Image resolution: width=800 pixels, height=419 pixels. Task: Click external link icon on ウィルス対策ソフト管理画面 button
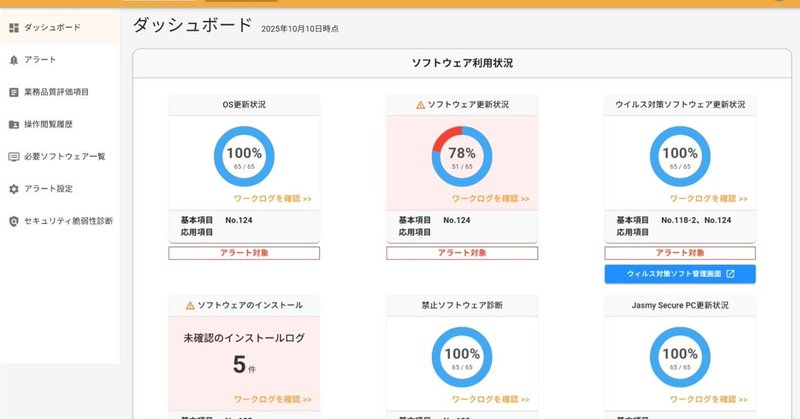731,274
